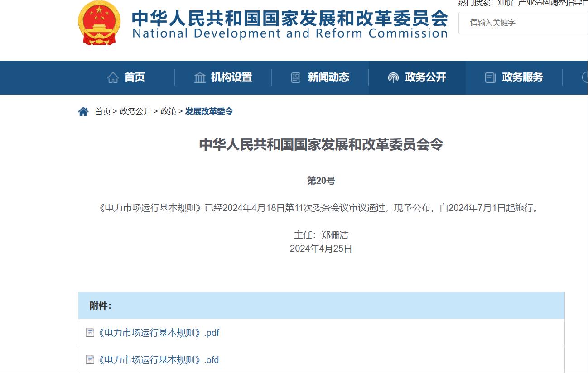Click the breadcrumb house icon
This screenshot has width=588, height=373.
[83, 111]
